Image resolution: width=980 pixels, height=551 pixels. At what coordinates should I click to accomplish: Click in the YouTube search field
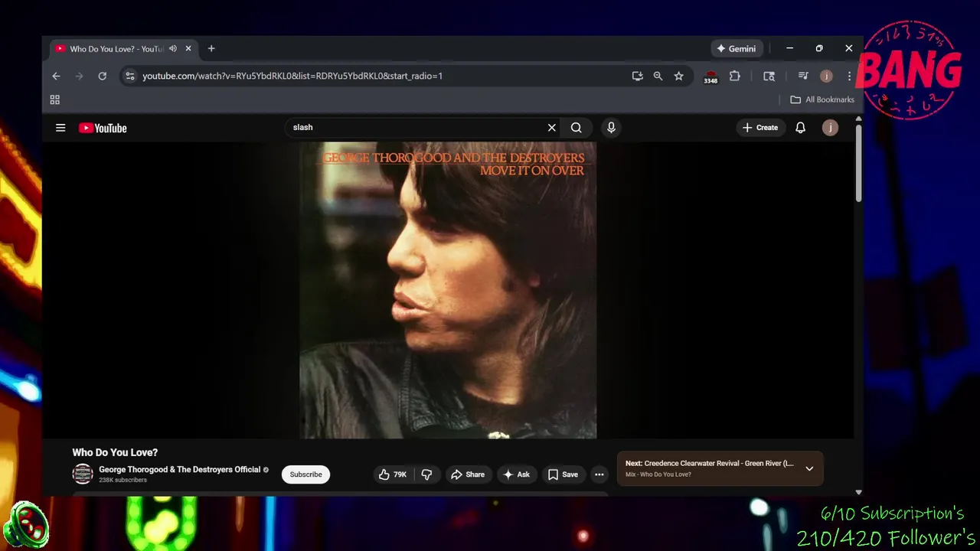[x=417, y=128]
